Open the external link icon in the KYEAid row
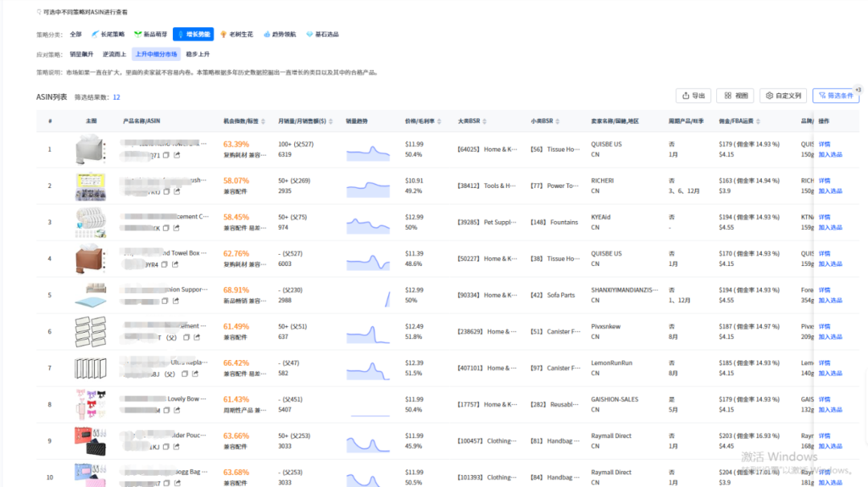868x487 pixels. click(177, 227)
